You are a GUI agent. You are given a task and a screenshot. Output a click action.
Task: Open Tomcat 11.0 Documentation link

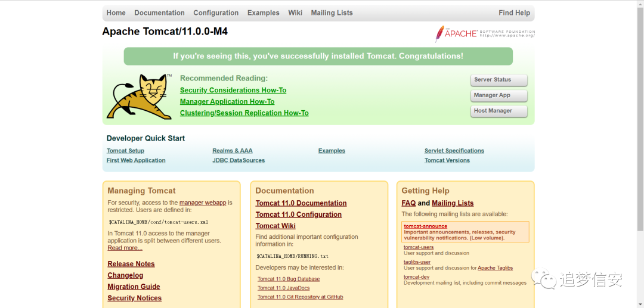[x=301, y=203]
